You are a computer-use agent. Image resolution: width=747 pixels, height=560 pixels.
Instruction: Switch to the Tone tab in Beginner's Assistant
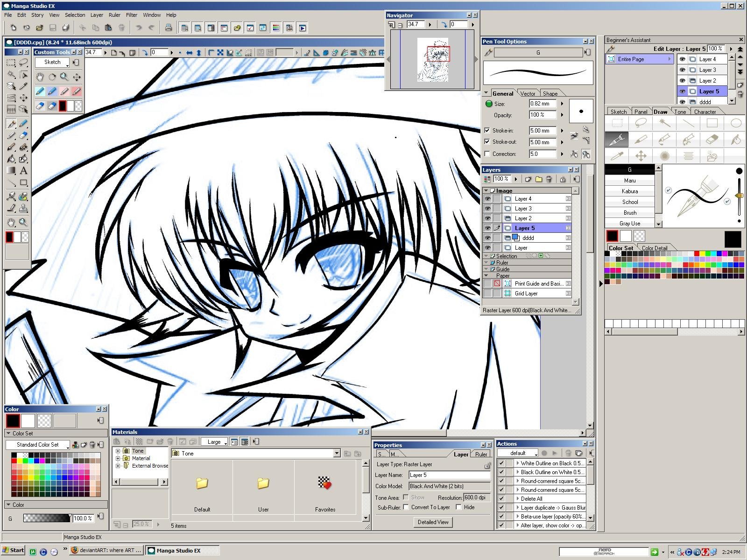point(680,112)
